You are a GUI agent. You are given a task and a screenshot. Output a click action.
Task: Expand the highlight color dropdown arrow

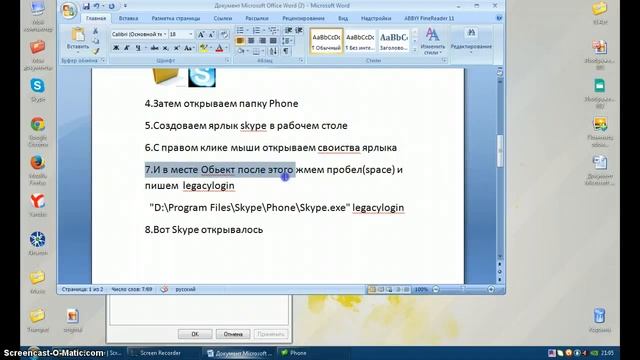coord(211,48)
